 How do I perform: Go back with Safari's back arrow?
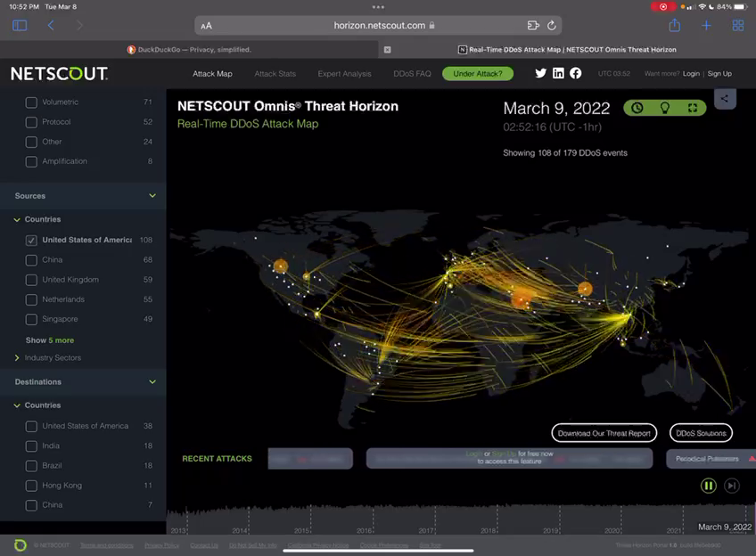click(51, 26)
